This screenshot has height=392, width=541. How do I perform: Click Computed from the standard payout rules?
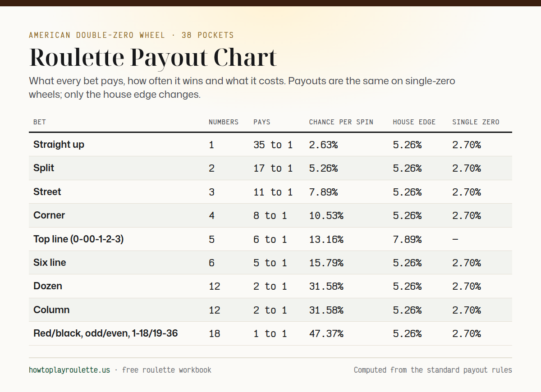[433, 370]
